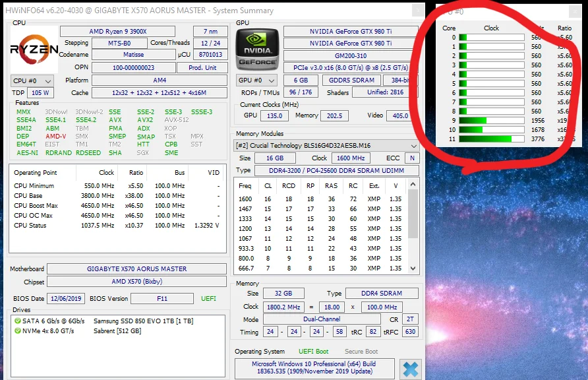Click the GIGABYTE X570 AORUS MASTER motherboard field

click(137, 269)
